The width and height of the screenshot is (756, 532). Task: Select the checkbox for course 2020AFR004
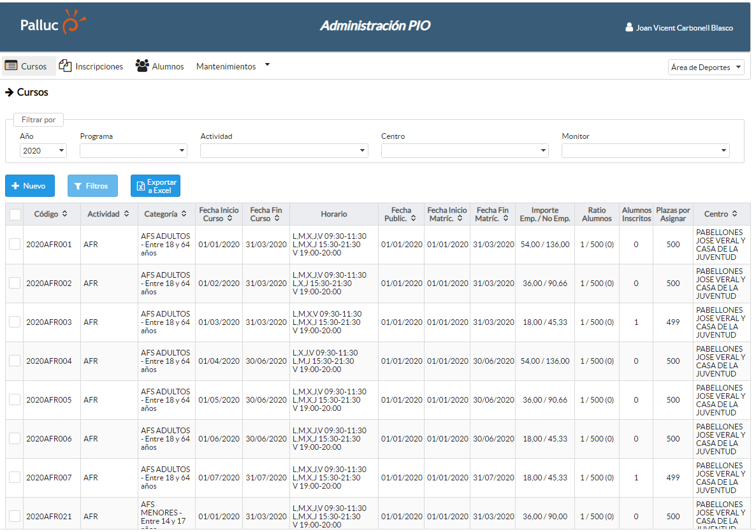[15, 361]
